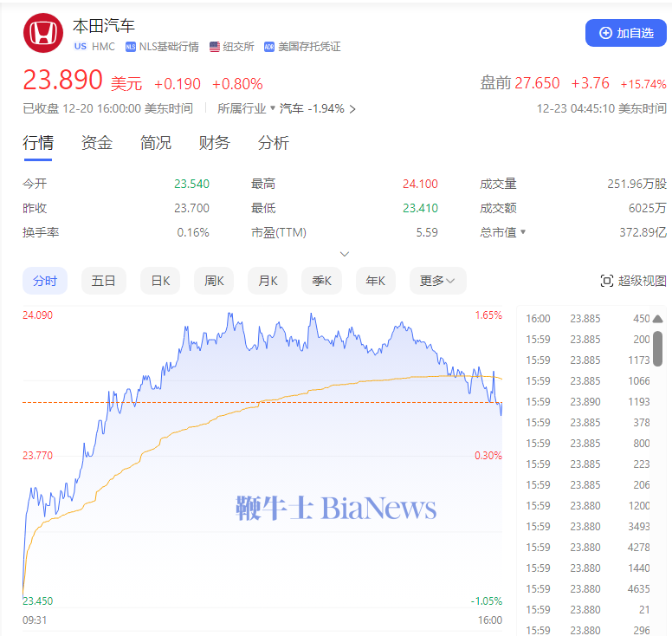Click the 16:00 trade row with 450
Viewport: 672px width, 636px height.
[588, 319]
